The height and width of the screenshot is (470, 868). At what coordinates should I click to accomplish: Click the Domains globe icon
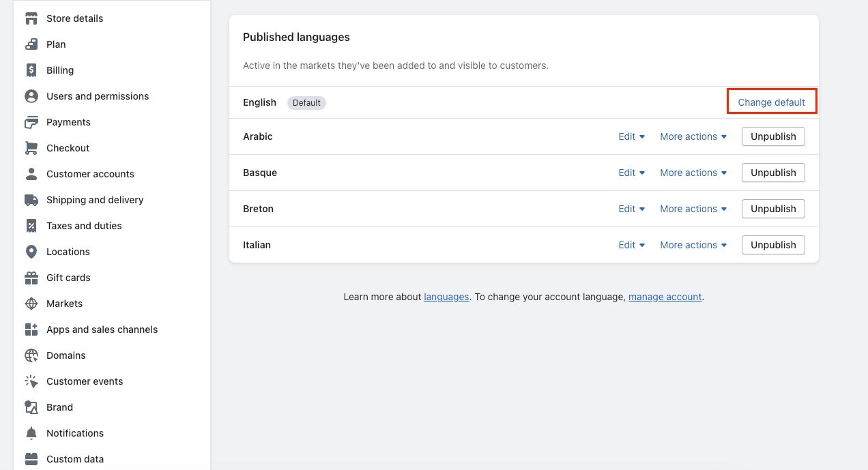31,355
